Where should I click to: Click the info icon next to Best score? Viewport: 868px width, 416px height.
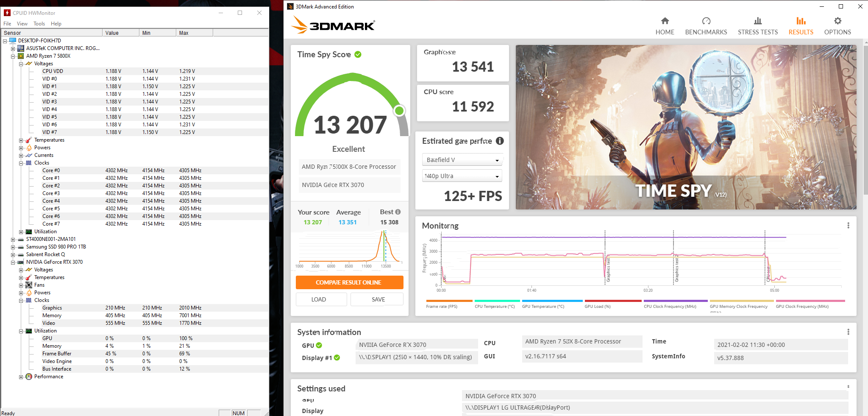click(x=398, y=212)
